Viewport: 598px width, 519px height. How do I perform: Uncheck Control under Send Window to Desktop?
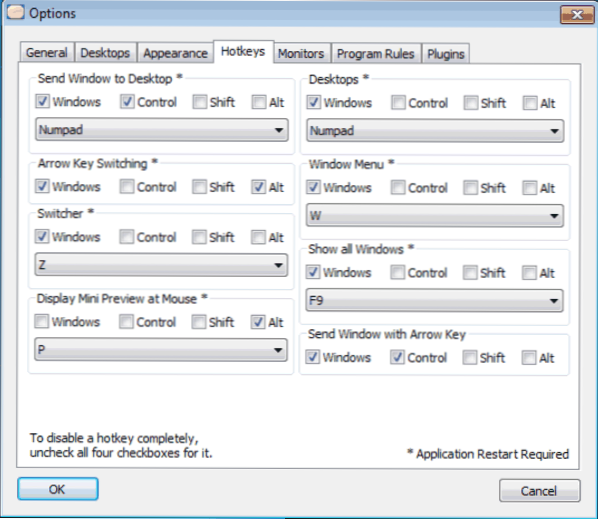pos(127,102)
